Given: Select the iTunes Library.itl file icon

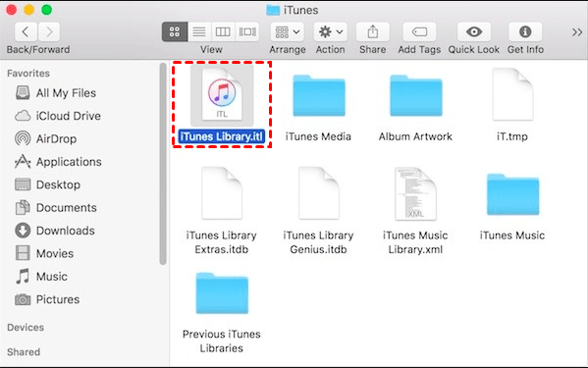Looking at the screenshot, I should pyautogui.click(x=222, y=94).
